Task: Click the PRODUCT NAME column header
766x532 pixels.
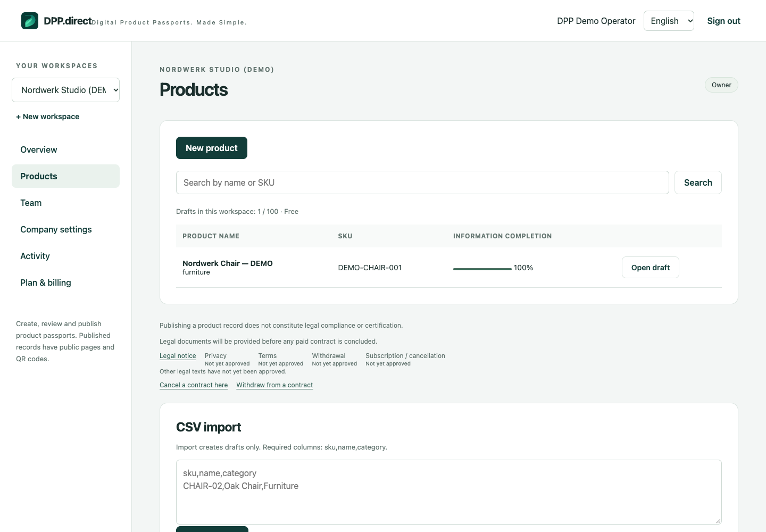Action: coord(211,236)
